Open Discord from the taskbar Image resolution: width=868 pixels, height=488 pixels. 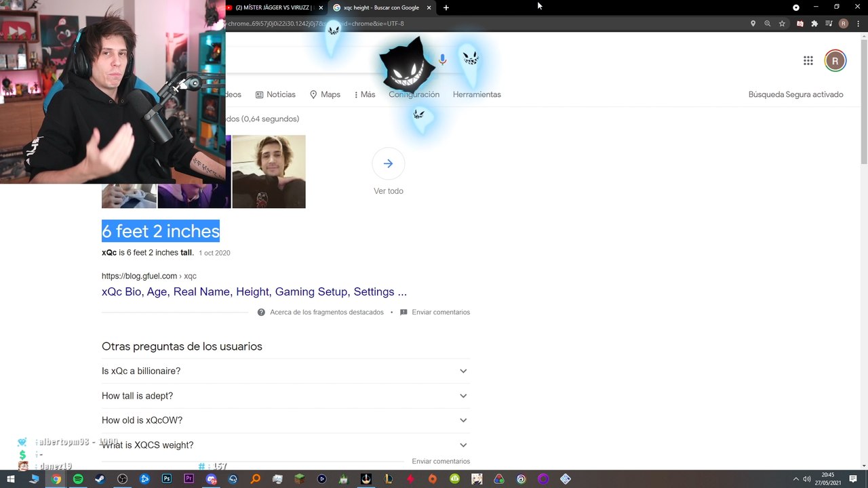point(211,479)
